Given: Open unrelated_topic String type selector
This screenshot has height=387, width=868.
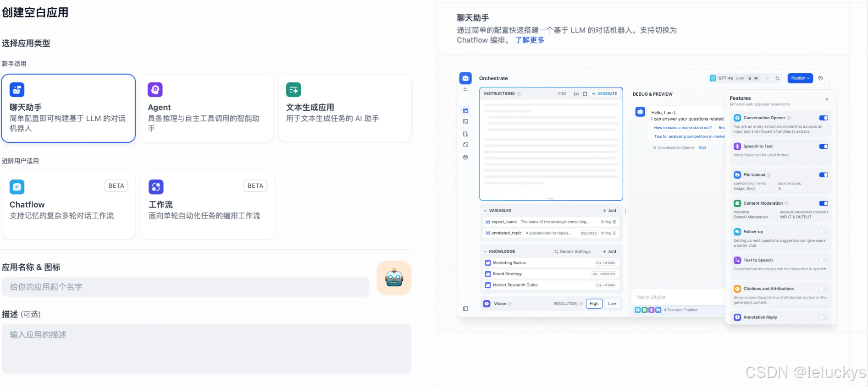Looking at the screenshot, I should pos(608,233).
